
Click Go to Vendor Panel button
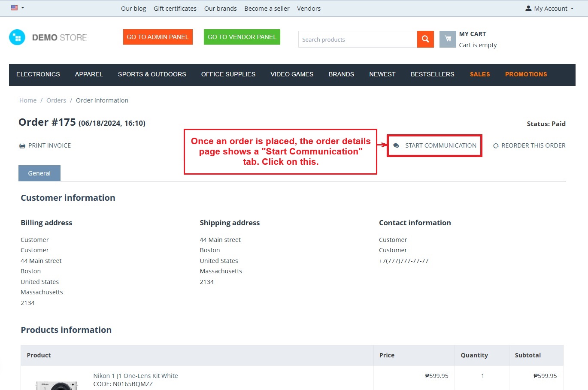[x=242, y=37]
